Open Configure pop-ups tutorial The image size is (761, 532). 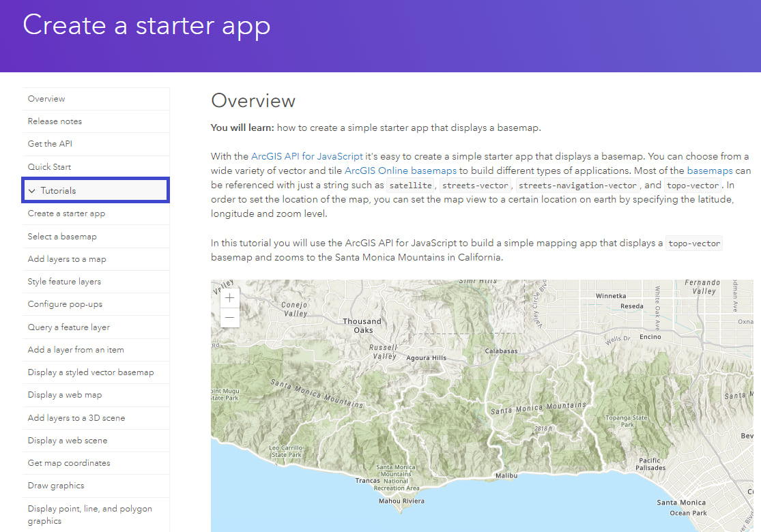coord(65,304)
